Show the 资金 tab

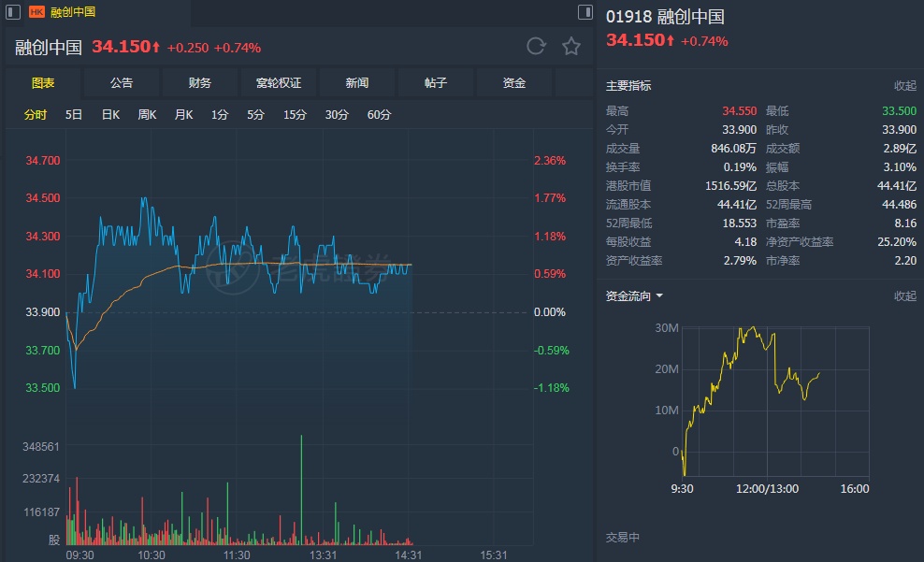coord(514,83)
